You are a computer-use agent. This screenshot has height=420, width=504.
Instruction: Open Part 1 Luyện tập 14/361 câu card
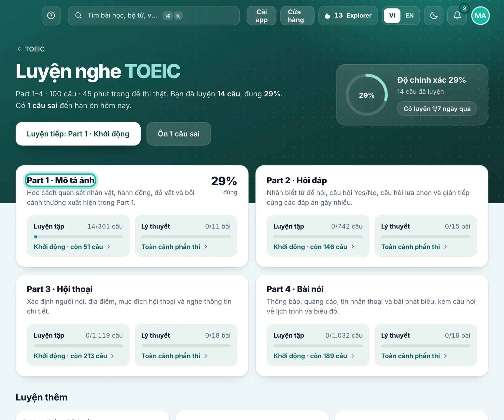(78, 236)
